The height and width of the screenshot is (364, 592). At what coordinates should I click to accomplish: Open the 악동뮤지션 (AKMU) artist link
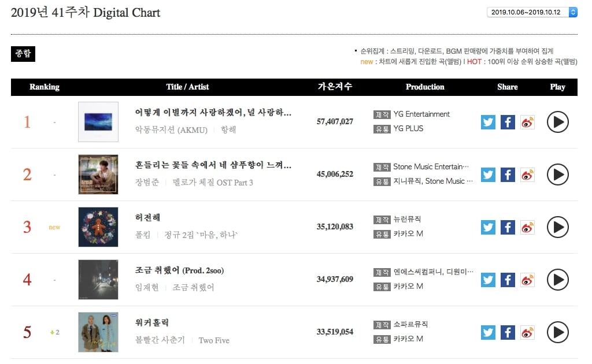pyautogui.click(x=172, y=130)
